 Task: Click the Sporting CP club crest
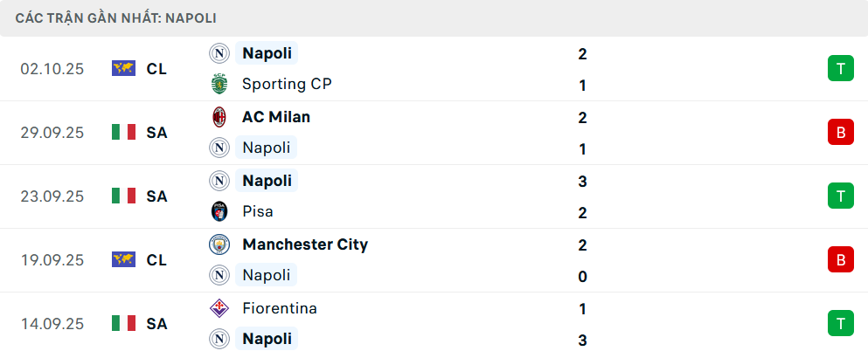pos(219,85)
